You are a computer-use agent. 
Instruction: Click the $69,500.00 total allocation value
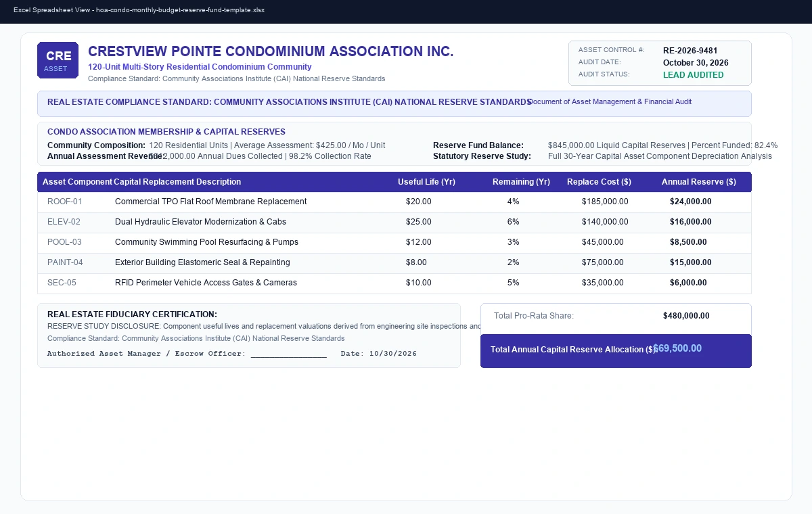point(677,348)
